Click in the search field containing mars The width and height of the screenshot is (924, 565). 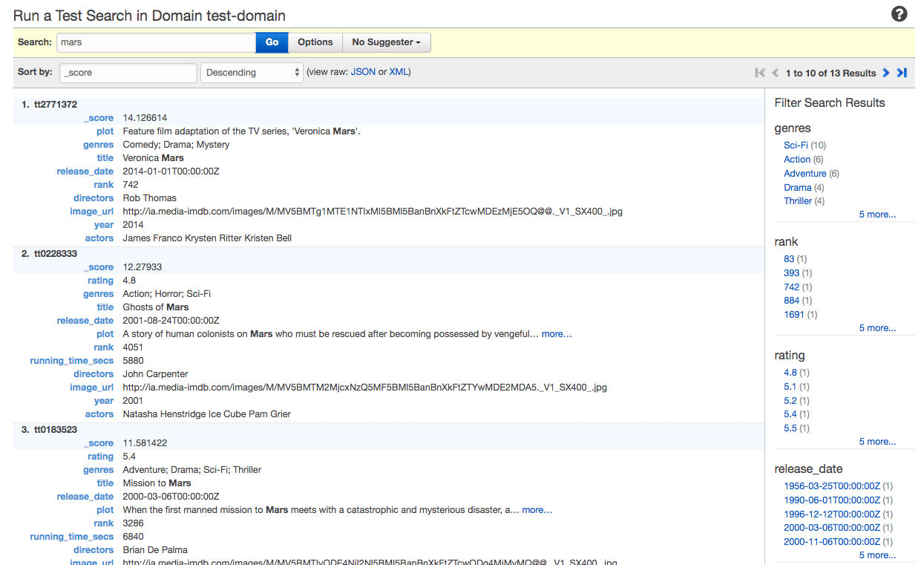coord(156,42)
